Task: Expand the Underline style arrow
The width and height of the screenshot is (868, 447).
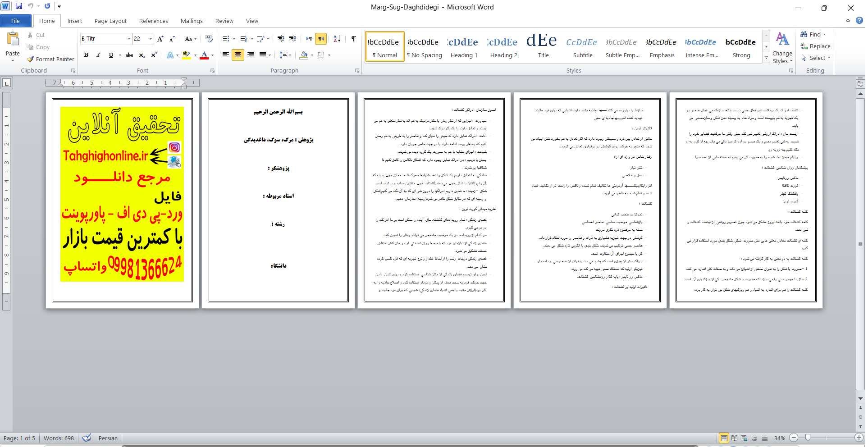Action: 120,55
